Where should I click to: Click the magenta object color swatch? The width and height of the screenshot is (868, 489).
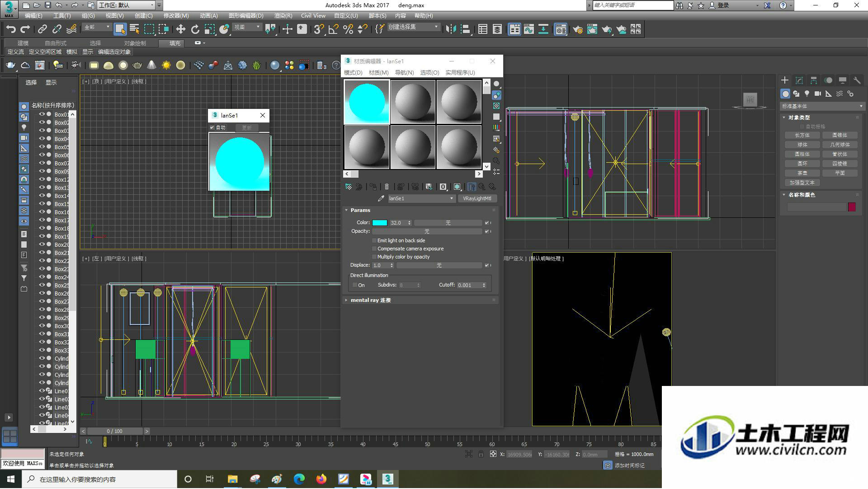point(852,207)
